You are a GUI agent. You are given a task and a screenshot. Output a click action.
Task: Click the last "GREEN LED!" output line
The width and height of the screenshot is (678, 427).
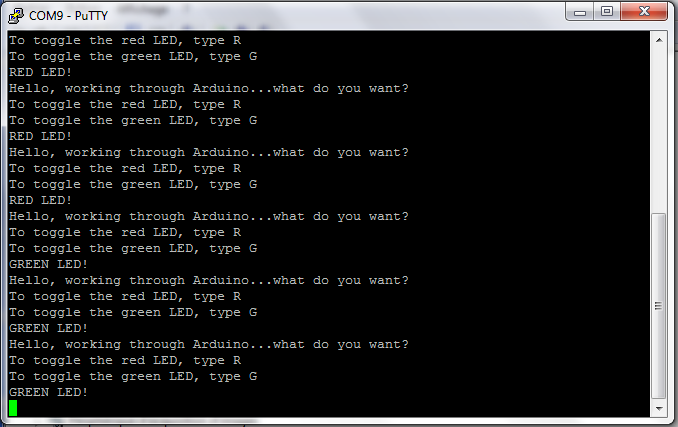click(48, 392)
